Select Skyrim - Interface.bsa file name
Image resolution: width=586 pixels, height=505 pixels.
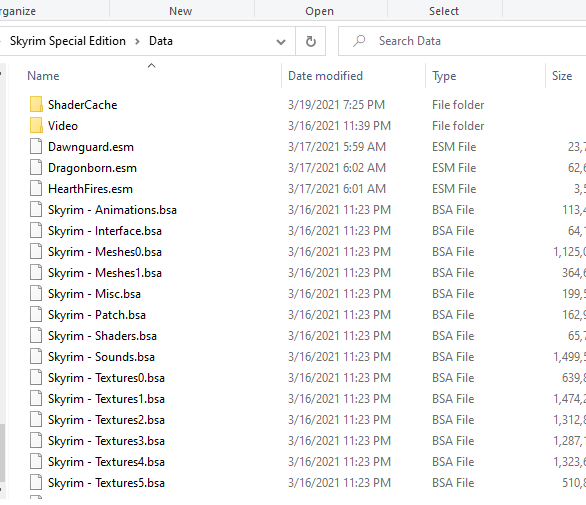coord(105,231)
